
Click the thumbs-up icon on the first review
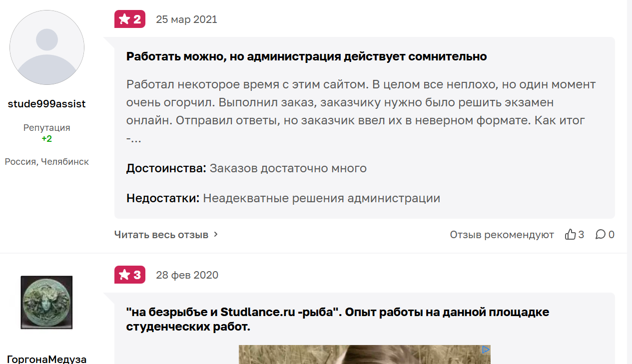click(x=570, y=235)
